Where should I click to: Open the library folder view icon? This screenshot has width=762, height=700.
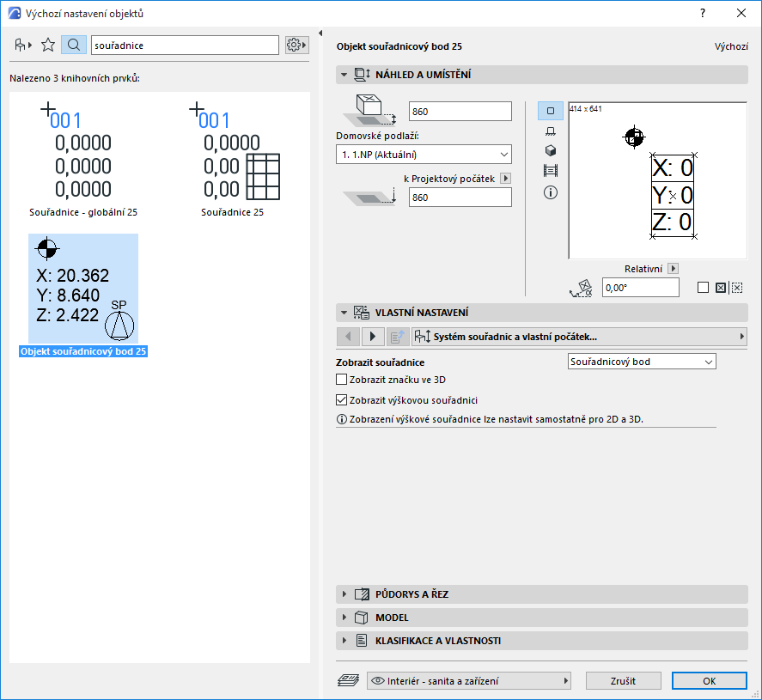(x=23, y=46)
